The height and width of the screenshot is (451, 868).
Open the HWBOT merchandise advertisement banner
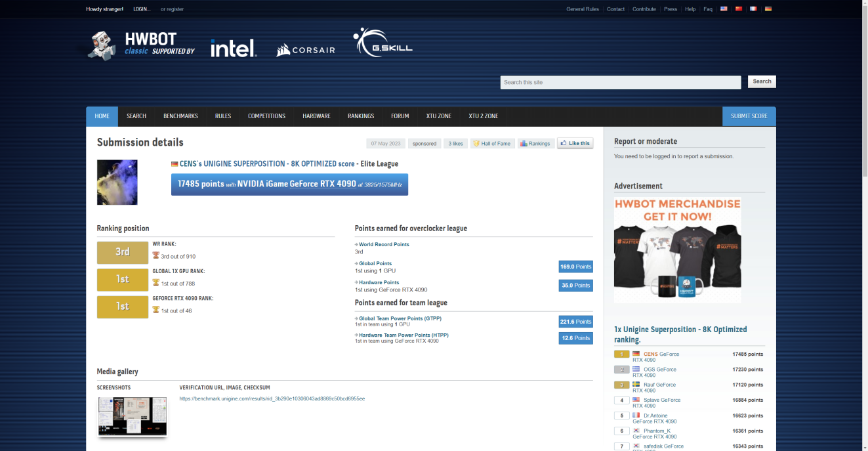pos(677,250)
